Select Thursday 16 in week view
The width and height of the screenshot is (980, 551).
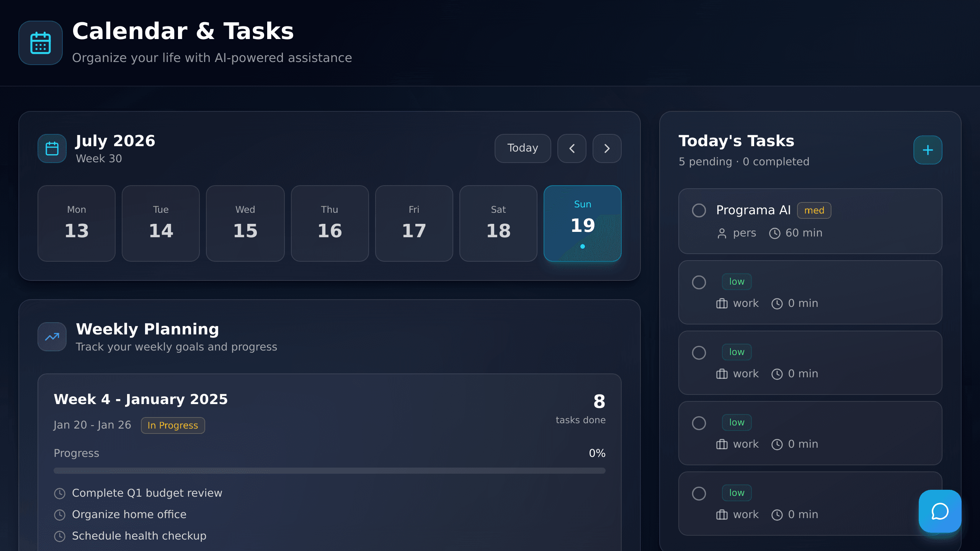click(x=330, y=223)
